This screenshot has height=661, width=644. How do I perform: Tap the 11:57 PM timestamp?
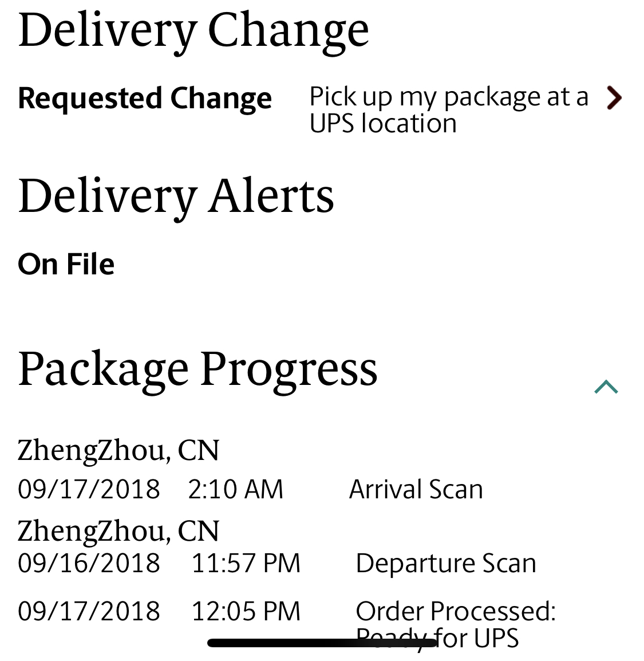246,563
